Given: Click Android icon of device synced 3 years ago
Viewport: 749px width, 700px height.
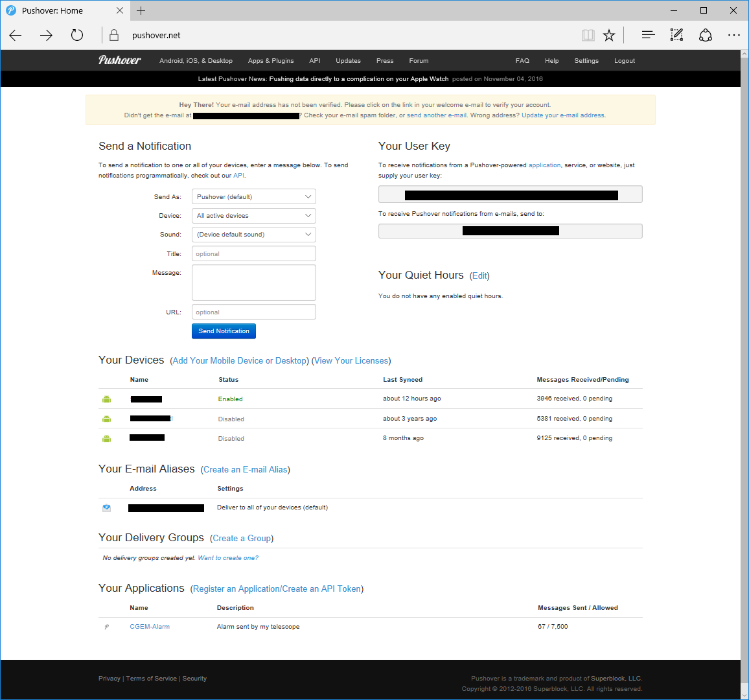Looking at the screenshot, I should pos(106,419).
